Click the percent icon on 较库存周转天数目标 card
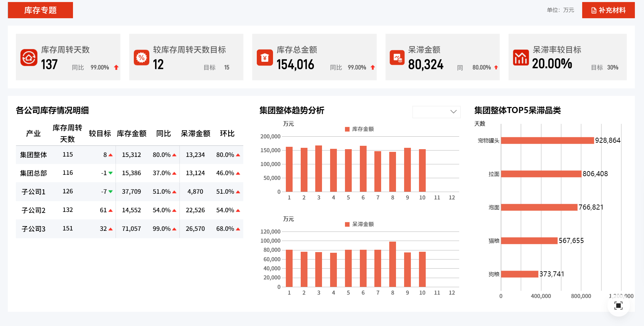Viewport: 644px width, 326px height. coord(141,58)
